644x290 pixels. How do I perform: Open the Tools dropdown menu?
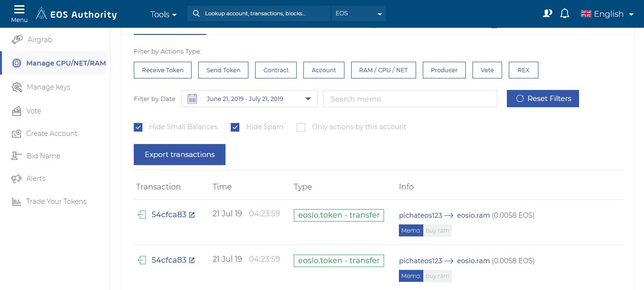(x=163, y=14)
